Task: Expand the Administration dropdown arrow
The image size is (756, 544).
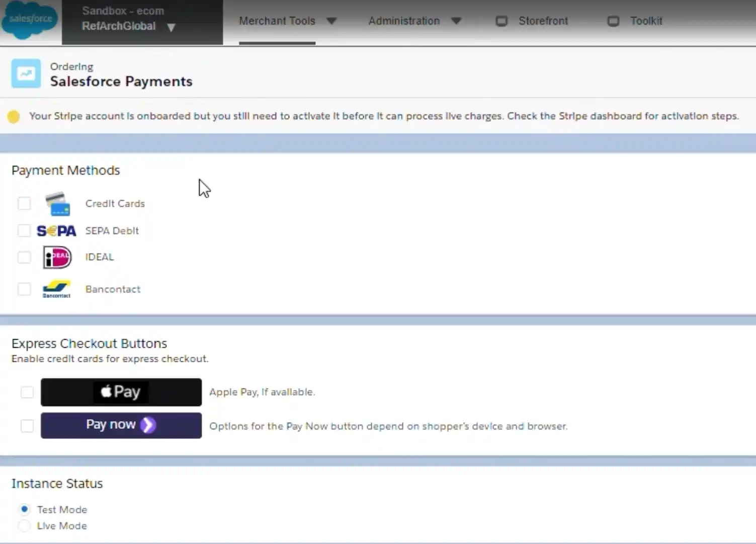Action: pos(456,21)
